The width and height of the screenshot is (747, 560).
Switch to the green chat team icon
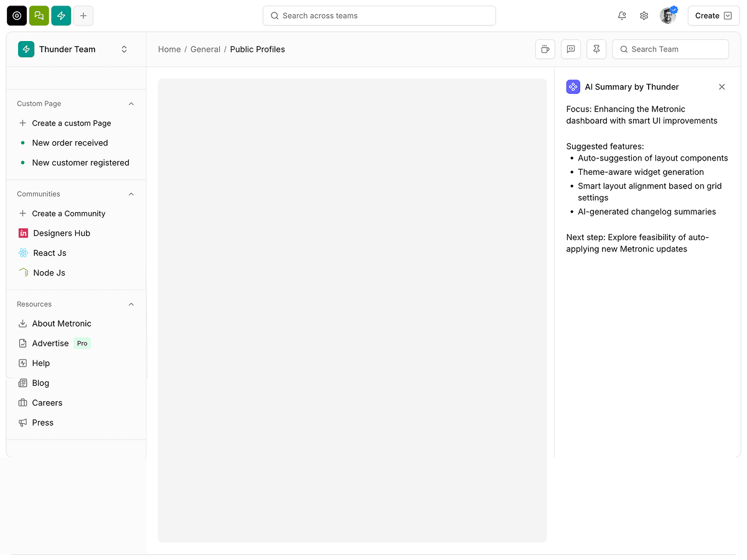coord(39,16)
